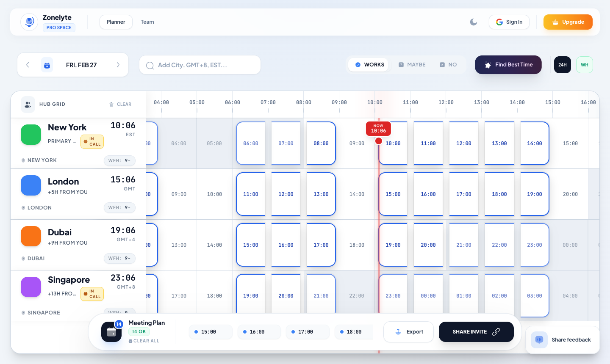Advance to the next day via right chevron
The image size is (610, 364).
pyautogui.click(x=118, y=64)
